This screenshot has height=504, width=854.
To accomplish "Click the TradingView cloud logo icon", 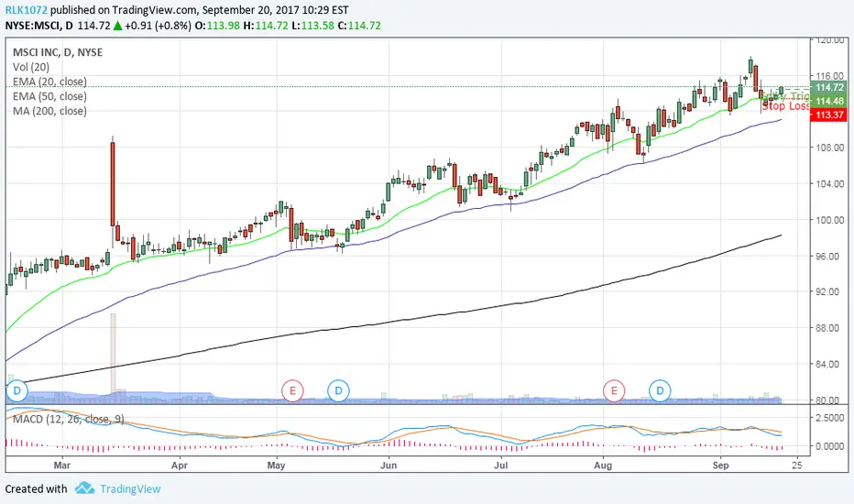I will tap(84, 488).
